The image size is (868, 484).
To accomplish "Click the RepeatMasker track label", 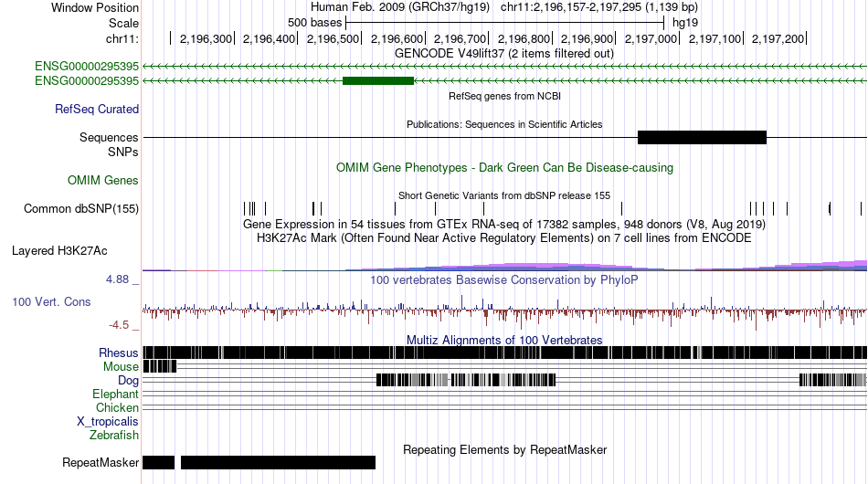I will (x=101, y=462).
